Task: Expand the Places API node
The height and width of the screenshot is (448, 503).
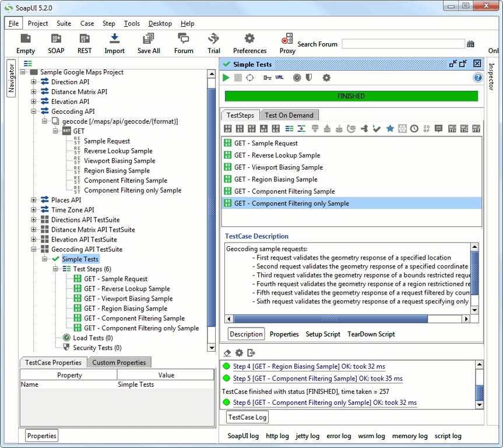Action: click(33, 200)
